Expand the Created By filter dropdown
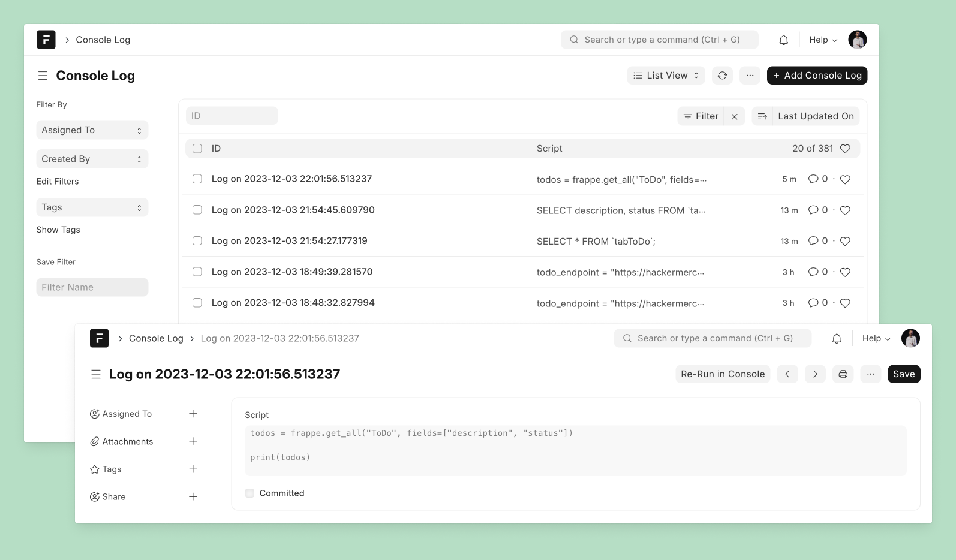 tap(92, 159)
